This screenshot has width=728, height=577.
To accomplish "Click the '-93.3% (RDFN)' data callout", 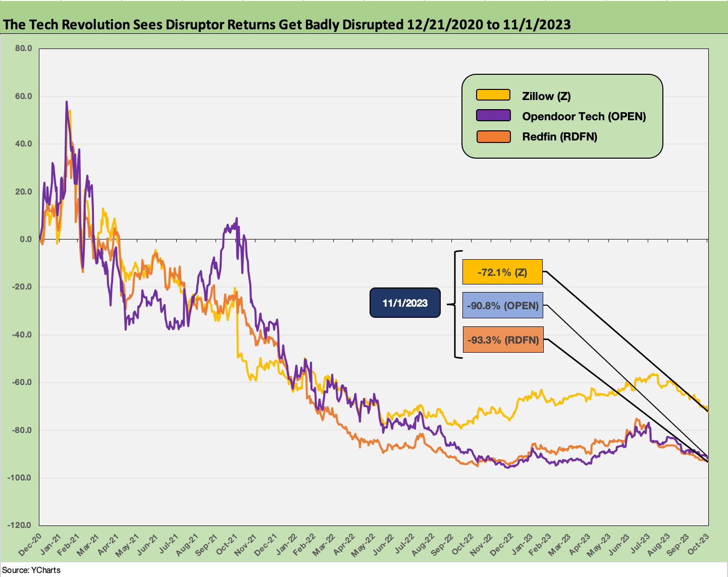I will [502, 340].
